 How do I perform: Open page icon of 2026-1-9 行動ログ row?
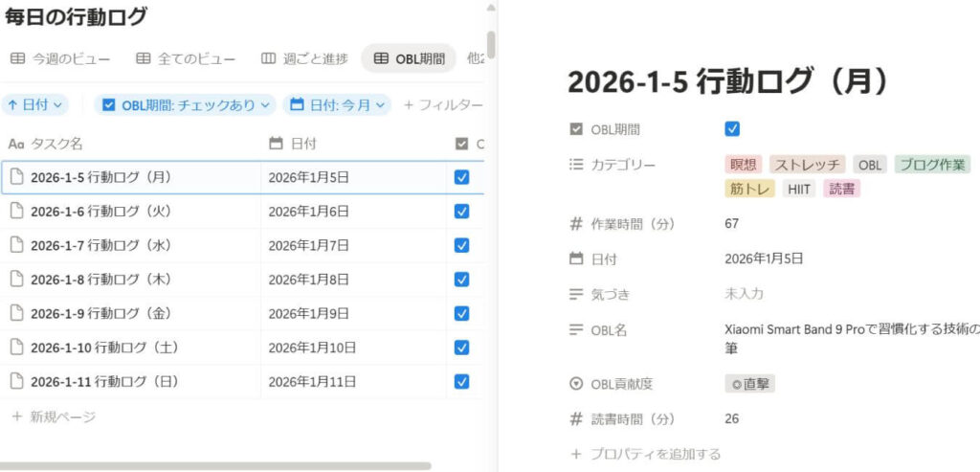click(x=17, y=313)
